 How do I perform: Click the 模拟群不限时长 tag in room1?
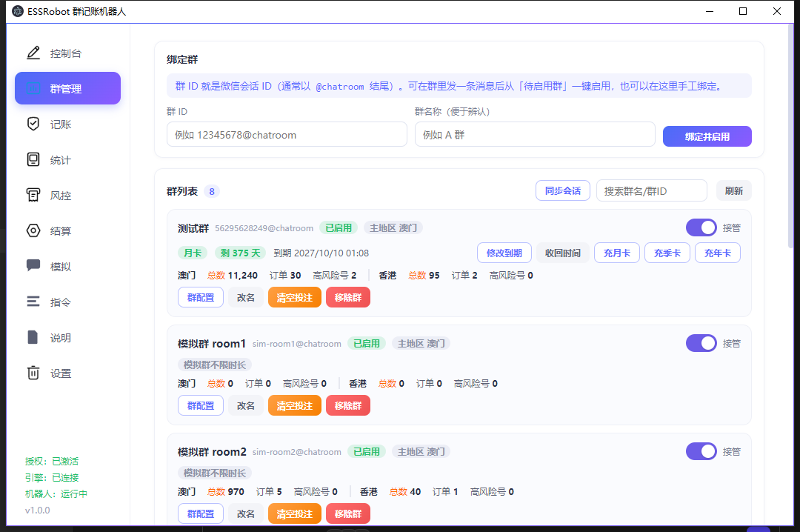[215, 365]
